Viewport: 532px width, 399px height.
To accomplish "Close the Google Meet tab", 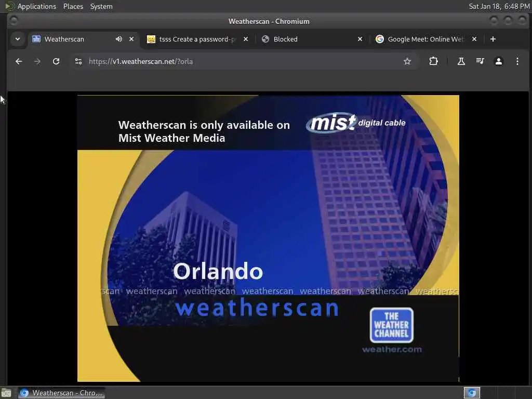I will coord(474,39).
